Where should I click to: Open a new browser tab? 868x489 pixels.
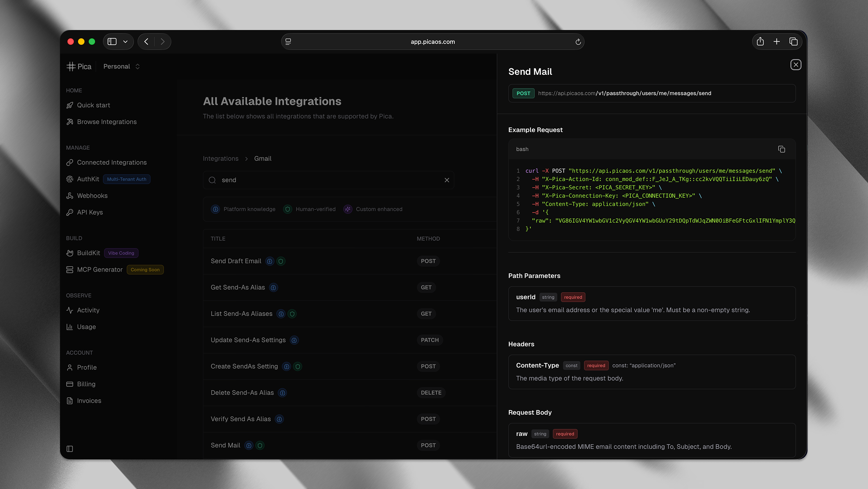777,42
